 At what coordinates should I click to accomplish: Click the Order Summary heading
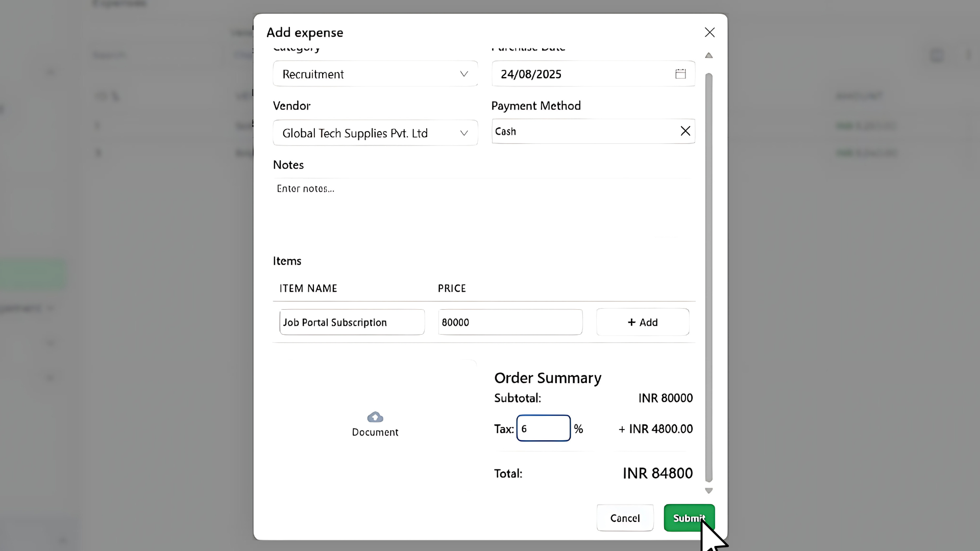point(548,378)
